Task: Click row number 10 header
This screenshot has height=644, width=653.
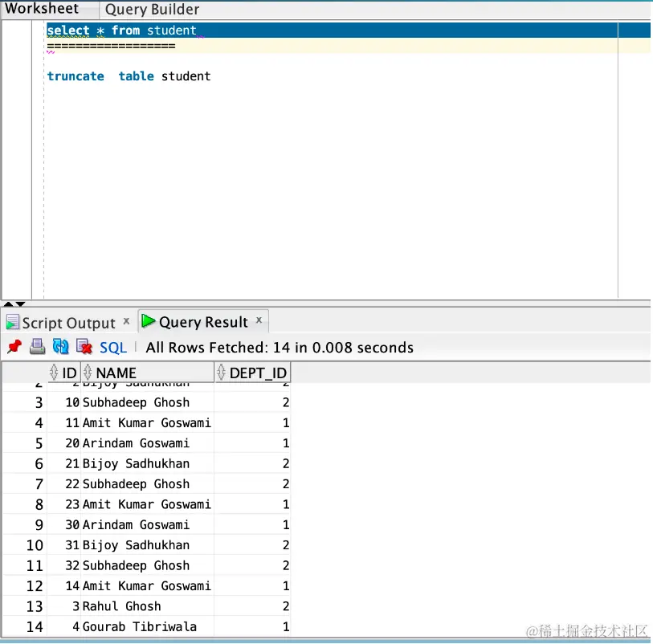Action: 25,545
